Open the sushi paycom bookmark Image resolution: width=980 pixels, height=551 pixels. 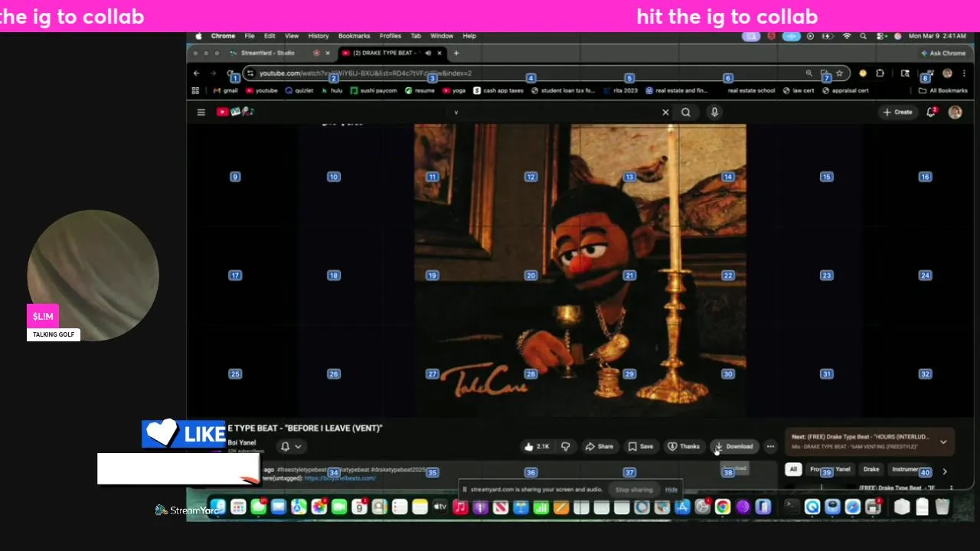pyautogui.click(x=374, y=90)
